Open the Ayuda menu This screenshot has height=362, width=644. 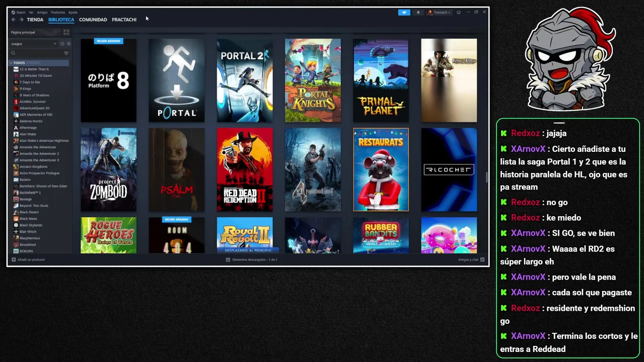[73, 12]
